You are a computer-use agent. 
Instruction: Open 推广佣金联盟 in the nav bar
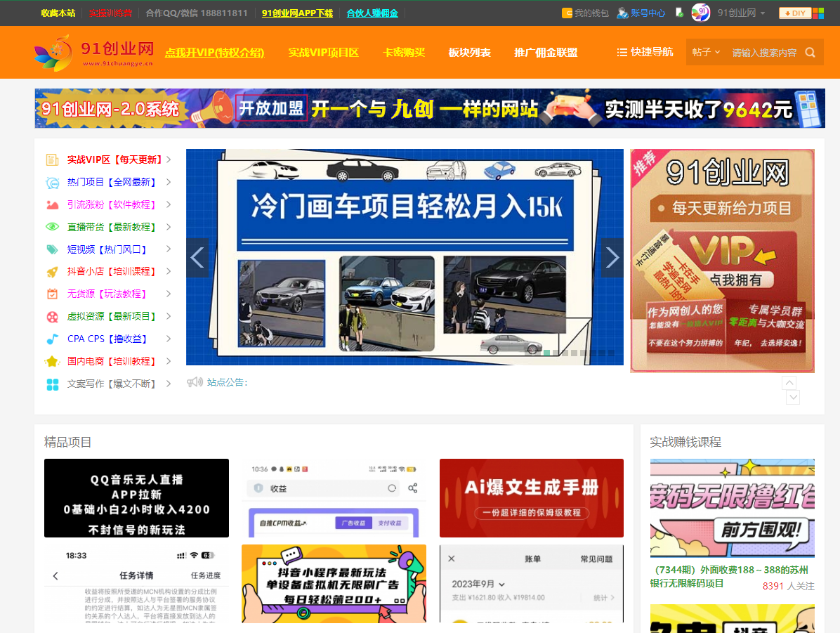(x=546, y=53)
